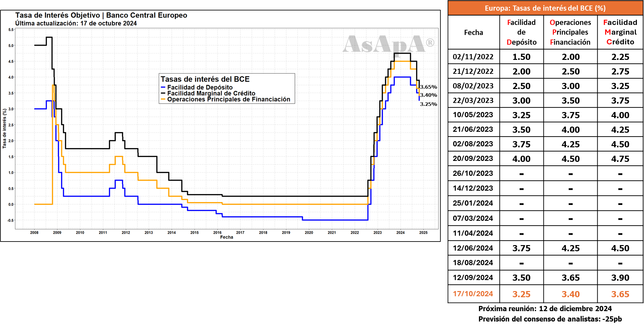Select date cell 18/08/2024
The height and width of the screenshot is (327, 644).
click(473, 263)
